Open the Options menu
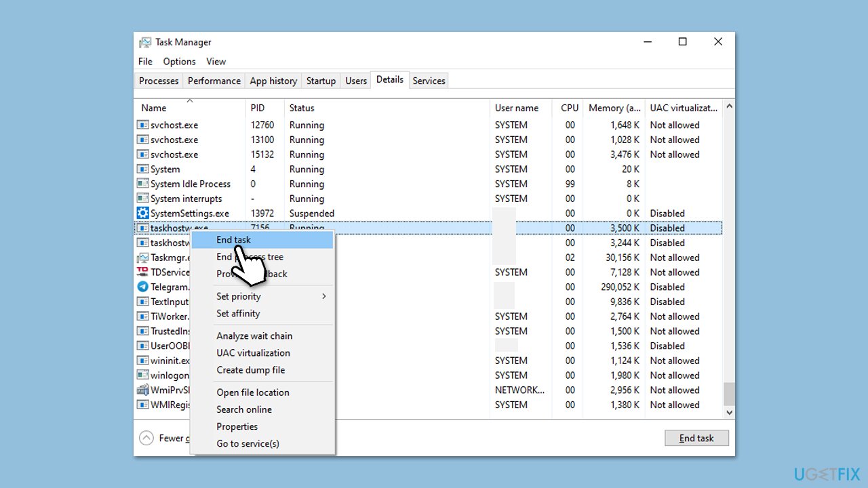Viewport: 868px width, 488px height. 179,62
